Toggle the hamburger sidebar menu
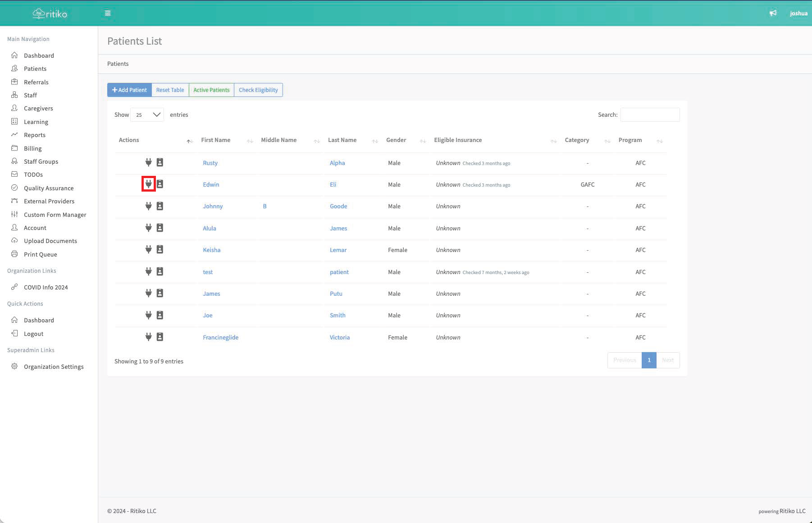 coord(108,13)
